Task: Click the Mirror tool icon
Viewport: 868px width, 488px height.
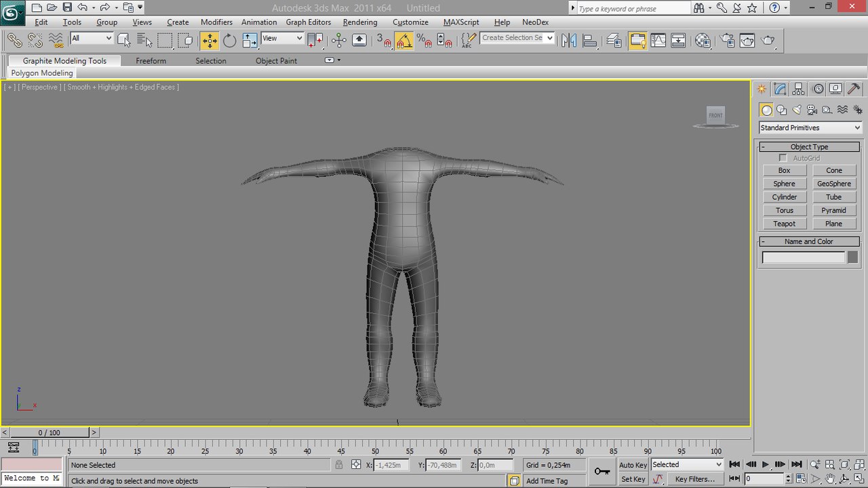Action: pyautogui.click(x=569, y=41)
